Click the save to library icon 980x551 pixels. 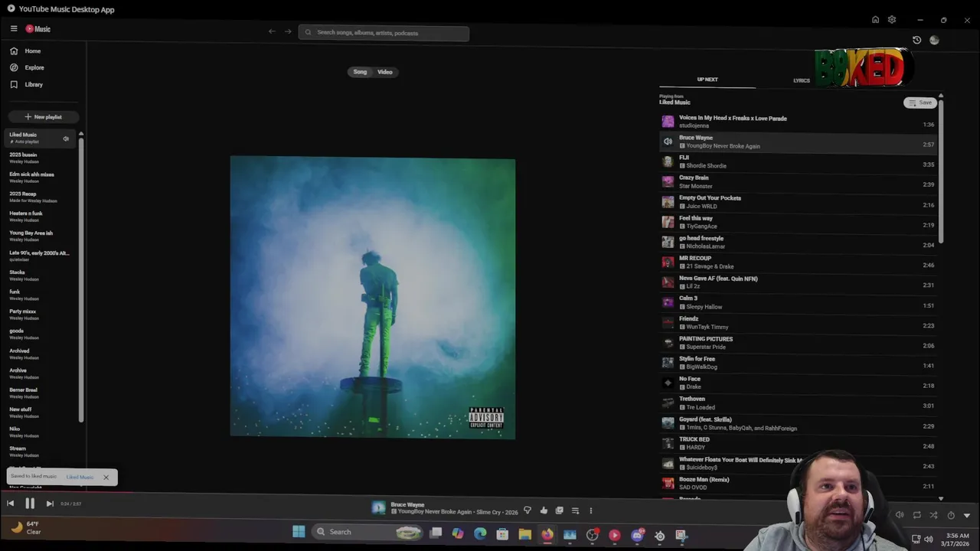[x=559, y=510]
